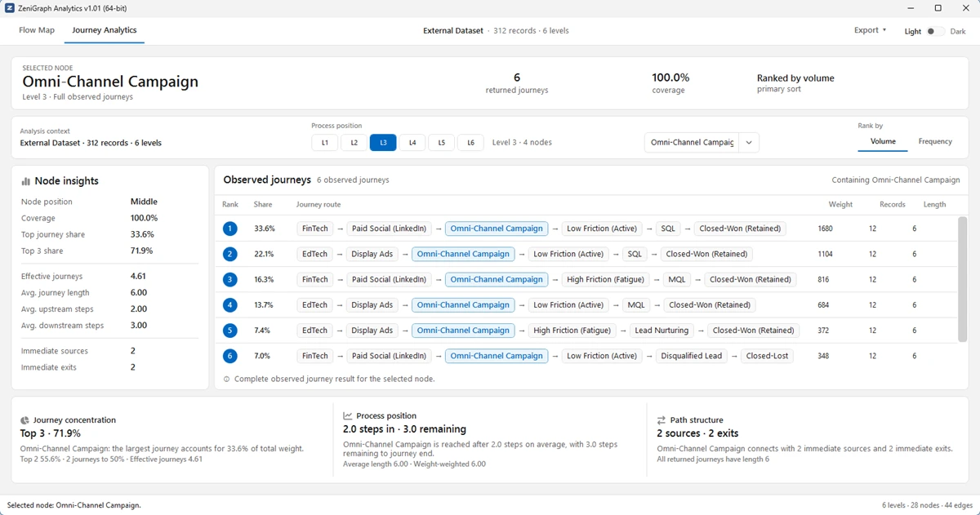Image resolution: width=980 pixels, height=515 pixels.
Task: Select level L6 process position
Action: [x=470, y=142]
